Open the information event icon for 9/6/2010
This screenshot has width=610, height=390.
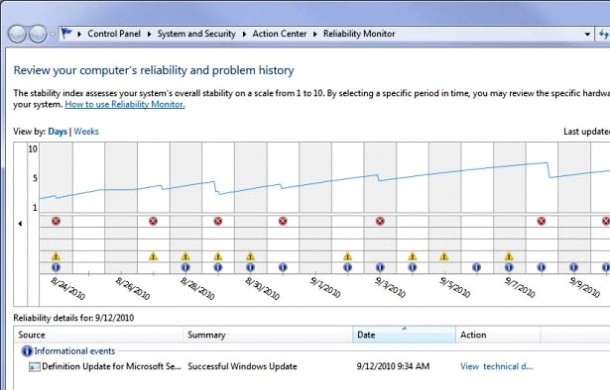tap(477, 267)
